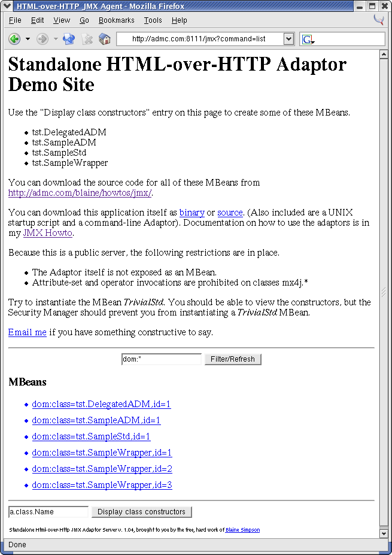The image size is (392, 555).
Task: Click the Stop loading icon
Action: [87, 39]
